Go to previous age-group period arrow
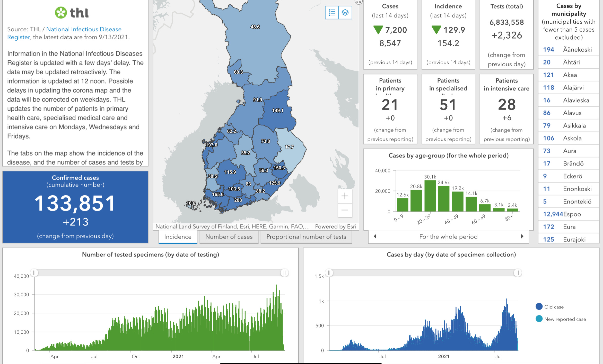Viewport: 603px width, 364px height. click(375, 236)
